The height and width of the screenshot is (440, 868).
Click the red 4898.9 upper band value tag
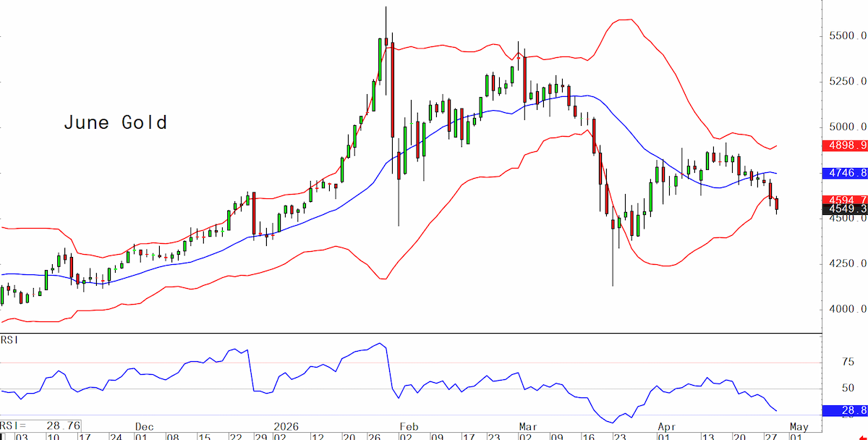coord(845,145)
